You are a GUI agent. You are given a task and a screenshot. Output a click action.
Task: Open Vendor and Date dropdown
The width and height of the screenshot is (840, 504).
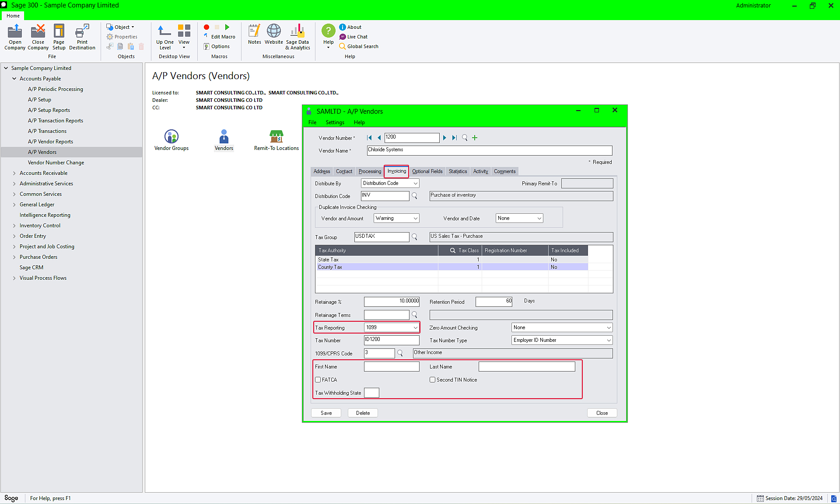[x=519, y=218]
